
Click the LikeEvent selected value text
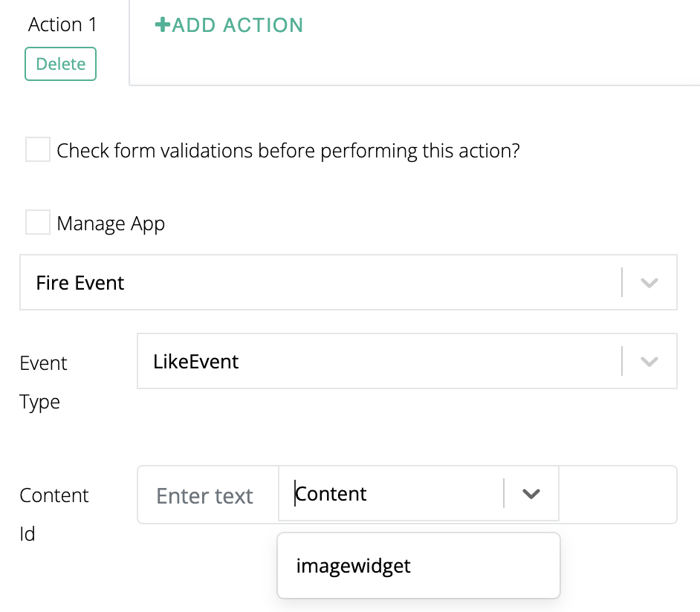coord(196,362)
